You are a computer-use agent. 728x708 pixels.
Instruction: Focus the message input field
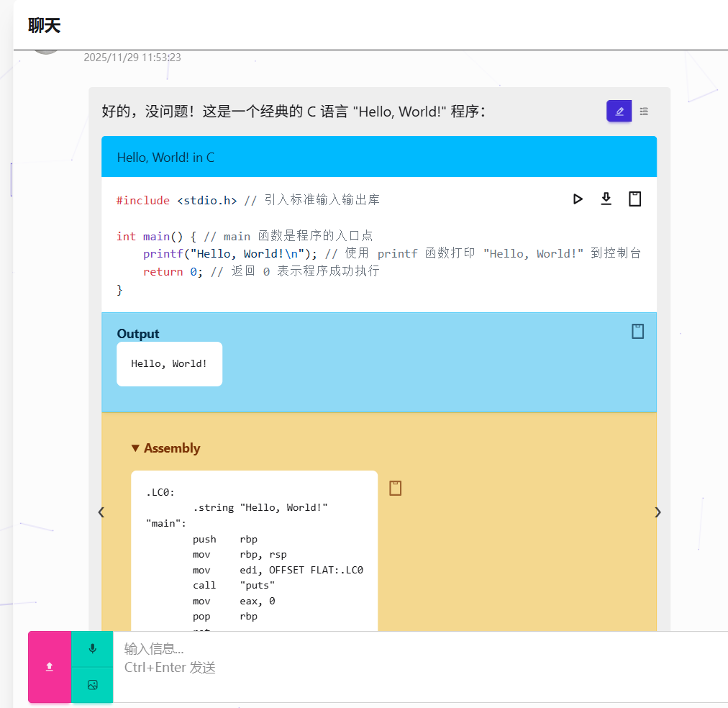click(420, 667)
